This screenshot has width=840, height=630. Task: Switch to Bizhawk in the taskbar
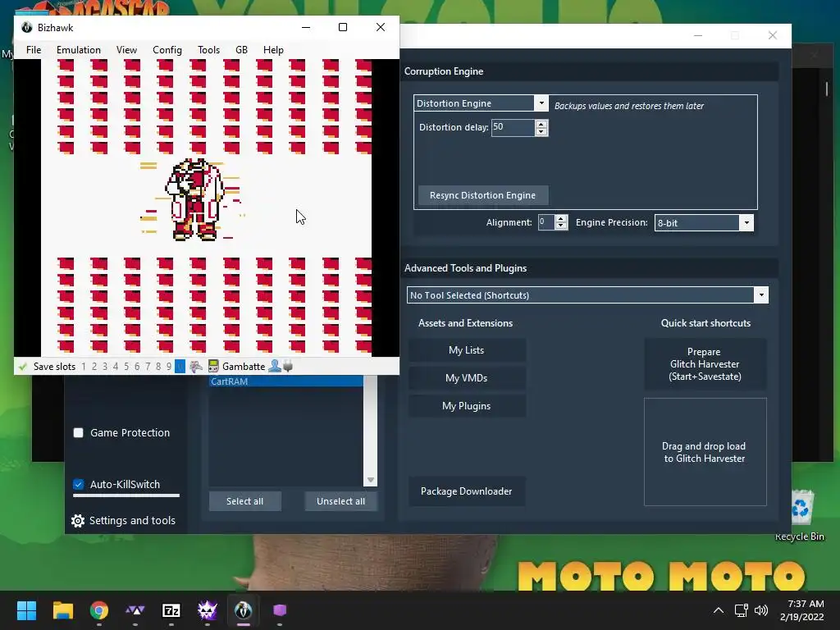[243, 610]
